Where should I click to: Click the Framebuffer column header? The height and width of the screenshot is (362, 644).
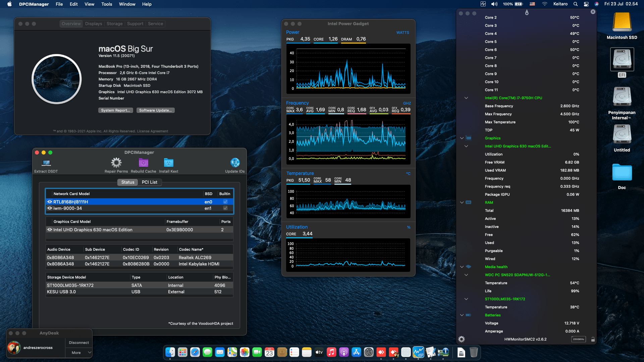click(x=177, y=222)
